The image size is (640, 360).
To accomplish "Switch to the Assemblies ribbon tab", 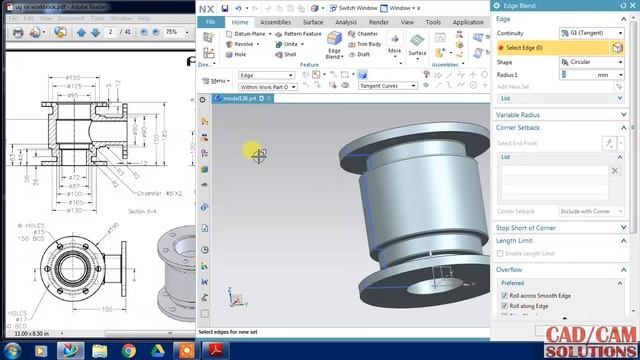I will [276, 22].
